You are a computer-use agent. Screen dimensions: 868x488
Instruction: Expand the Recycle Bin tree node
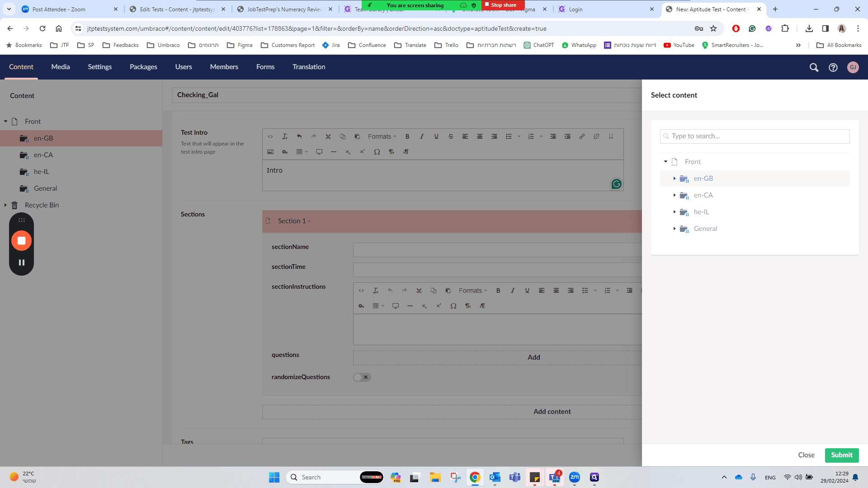pyautogui.click(x=5, y=205)
